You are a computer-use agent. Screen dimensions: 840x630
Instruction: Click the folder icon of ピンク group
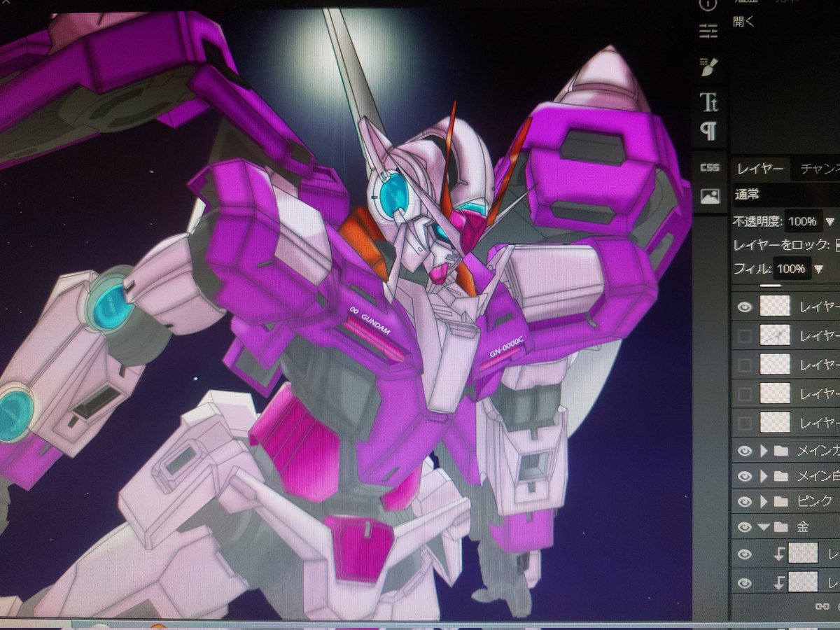(781, 502)
